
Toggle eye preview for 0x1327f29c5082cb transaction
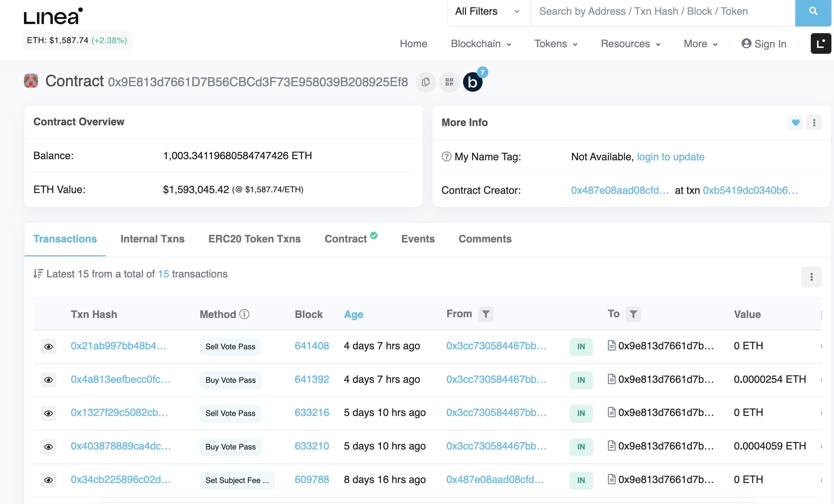pos(48,413)
